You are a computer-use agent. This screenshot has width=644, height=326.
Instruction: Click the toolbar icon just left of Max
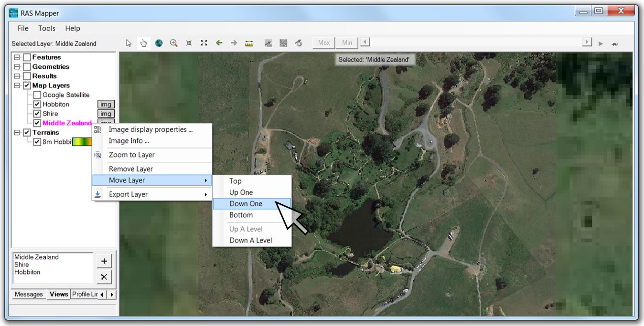299,43
